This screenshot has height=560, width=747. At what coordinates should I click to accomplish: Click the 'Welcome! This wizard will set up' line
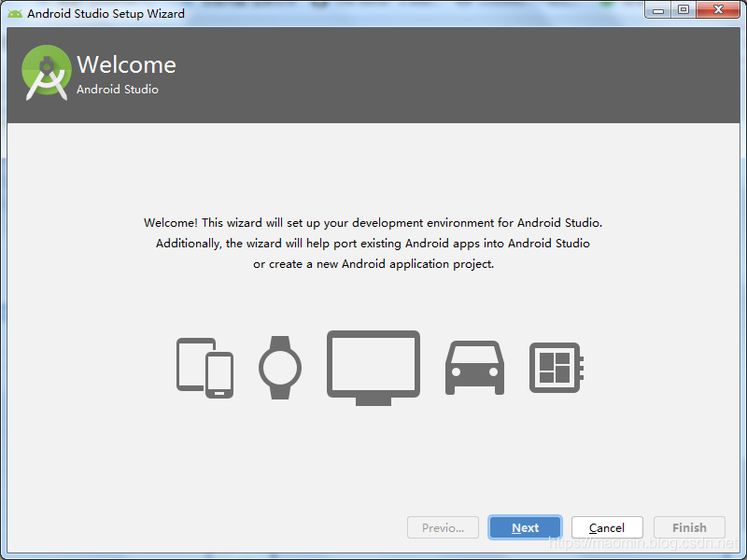pos(373,223)
